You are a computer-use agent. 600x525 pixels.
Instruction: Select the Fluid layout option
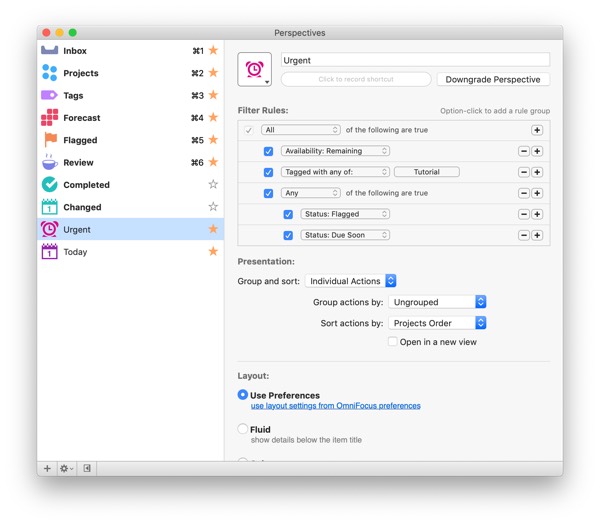click(x=243, y=429)
